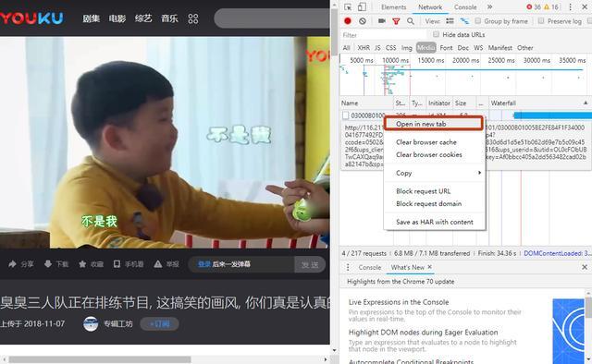Select the All filter type

(346, 48)
